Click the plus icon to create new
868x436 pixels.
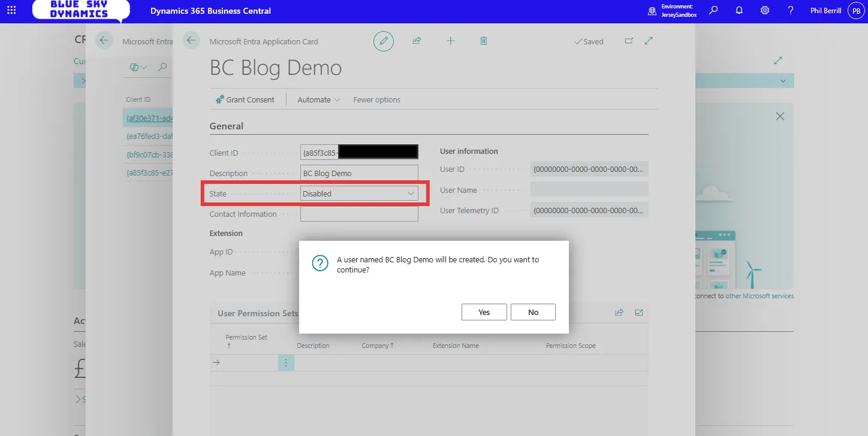pyautogui.click(x=451, y=41)
